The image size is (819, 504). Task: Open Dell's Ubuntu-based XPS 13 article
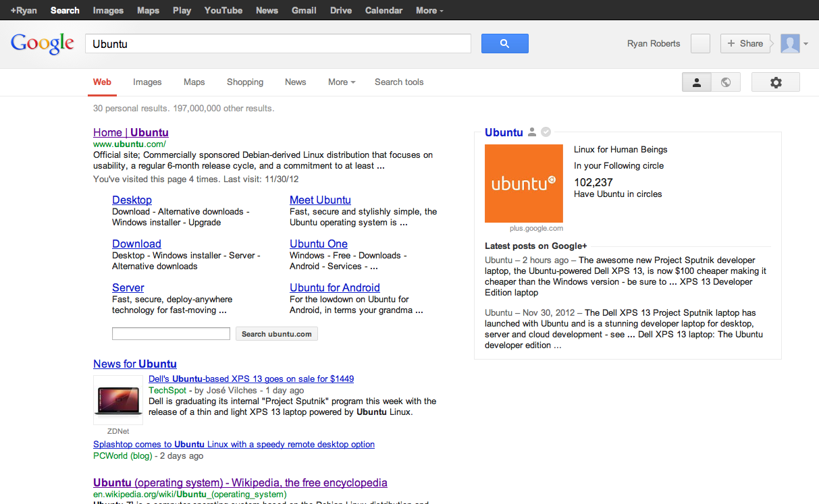pos(251,379)
